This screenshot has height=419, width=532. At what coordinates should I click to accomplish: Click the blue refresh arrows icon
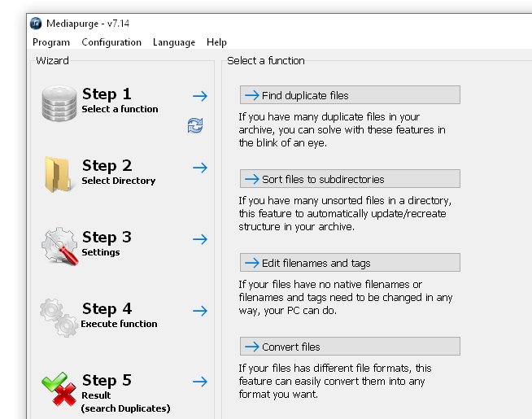pyautogui.click(x=195, y=125)
